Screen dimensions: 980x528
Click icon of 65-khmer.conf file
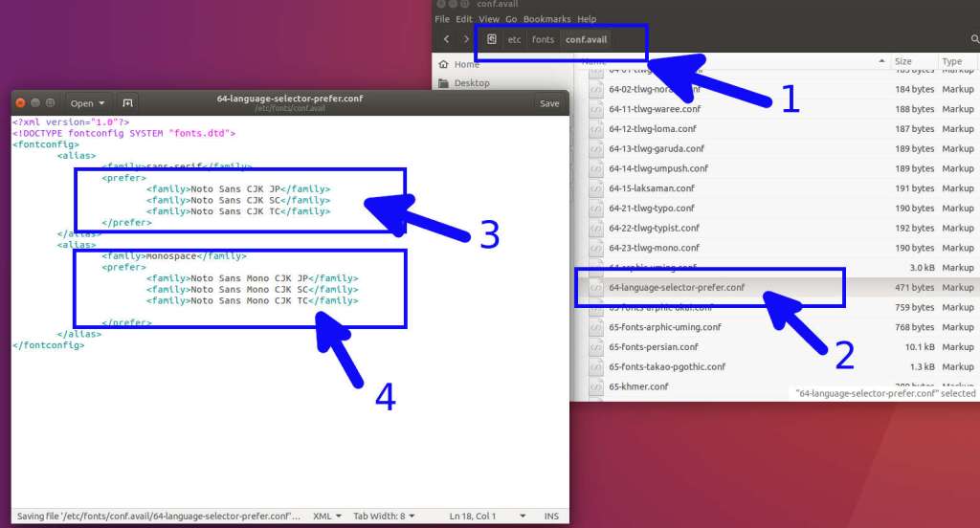(595, 386)
